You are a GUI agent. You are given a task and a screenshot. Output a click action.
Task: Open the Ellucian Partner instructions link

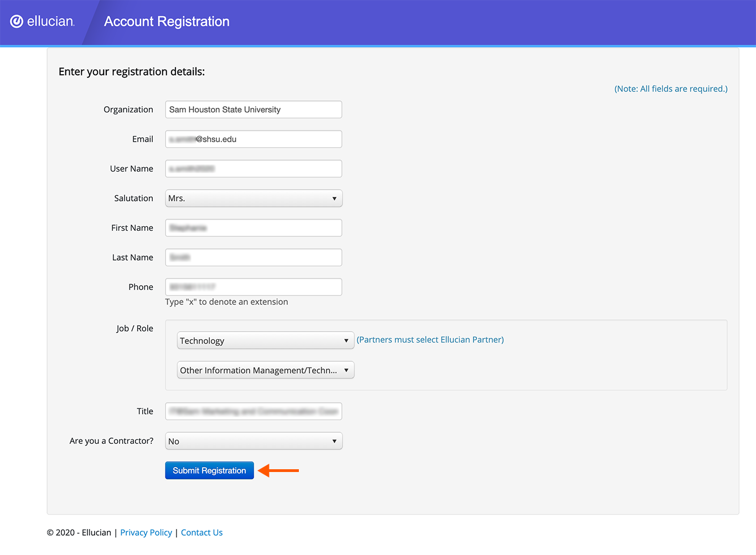[430, 339]
